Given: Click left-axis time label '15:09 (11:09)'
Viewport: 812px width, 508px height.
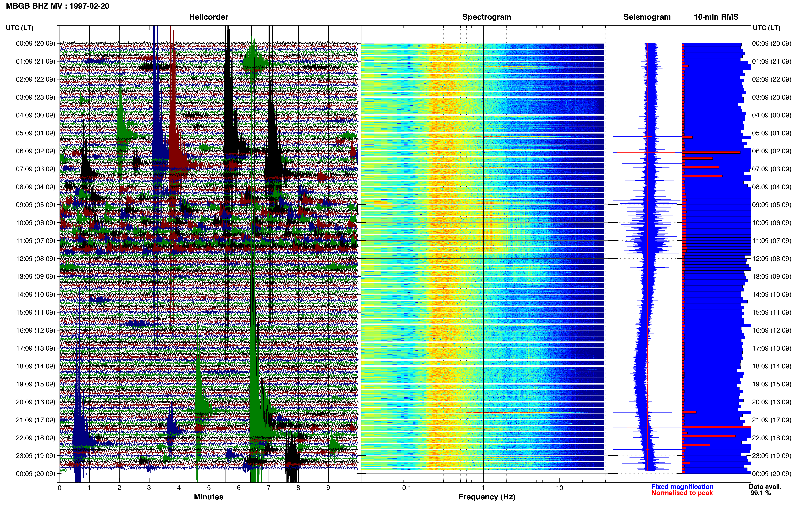Looking at the screenshot, I should tap(36, 313).
